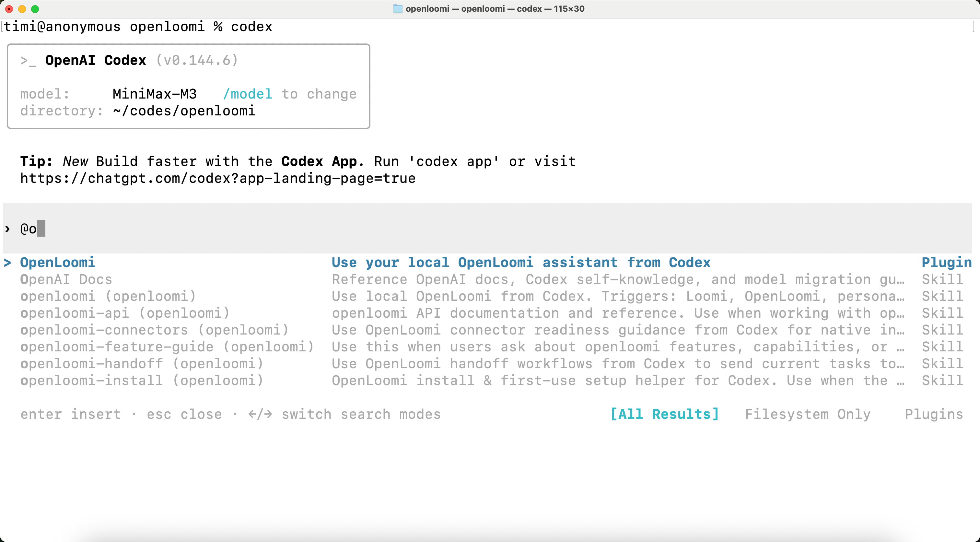This screenshot has height=542, width=980.
Task: Switch to All Results search mode
Action: coord(665,414)
